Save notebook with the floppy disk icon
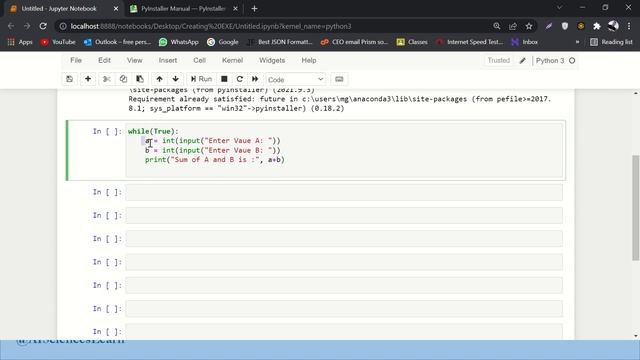The image size is (640, 360). coord(69,79)
